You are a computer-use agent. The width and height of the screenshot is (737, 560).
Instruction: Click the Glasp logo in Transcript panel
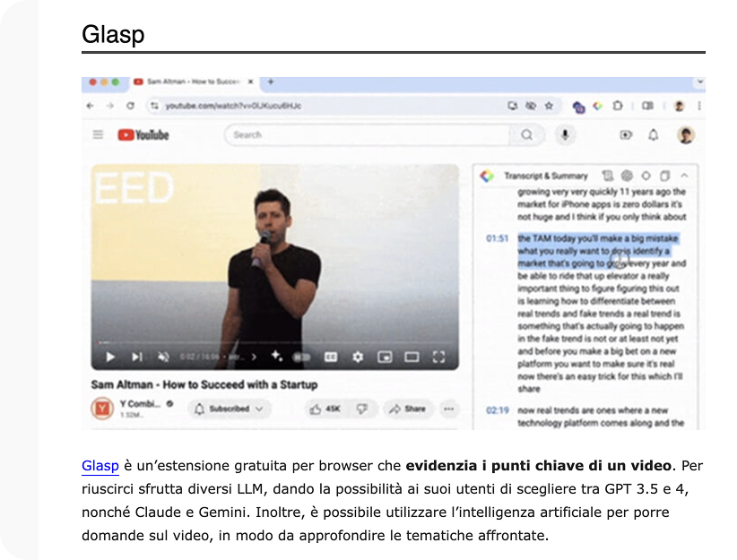(x=487, y=176)
